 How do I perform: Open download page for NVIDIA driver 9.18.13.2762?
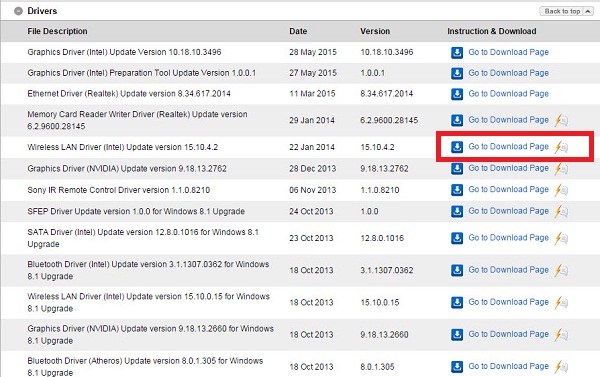pyautogui.click(x=509, y=168)
